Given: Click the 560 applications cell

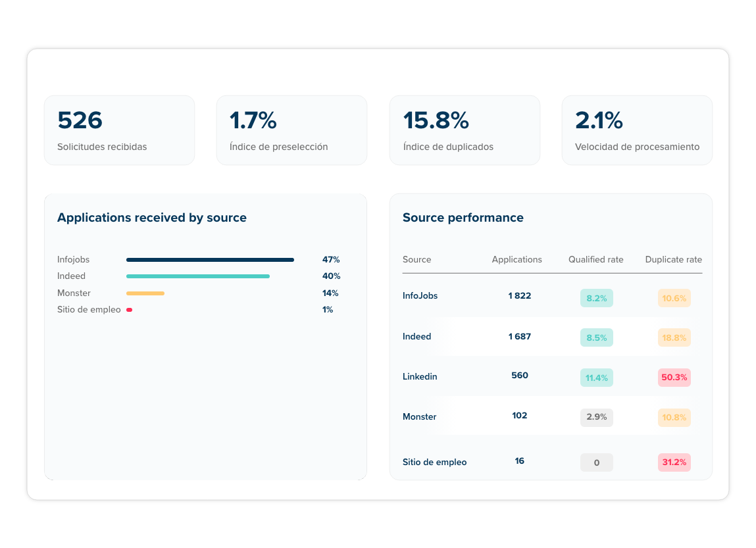Looking at the screenshot, I should 519,376.
